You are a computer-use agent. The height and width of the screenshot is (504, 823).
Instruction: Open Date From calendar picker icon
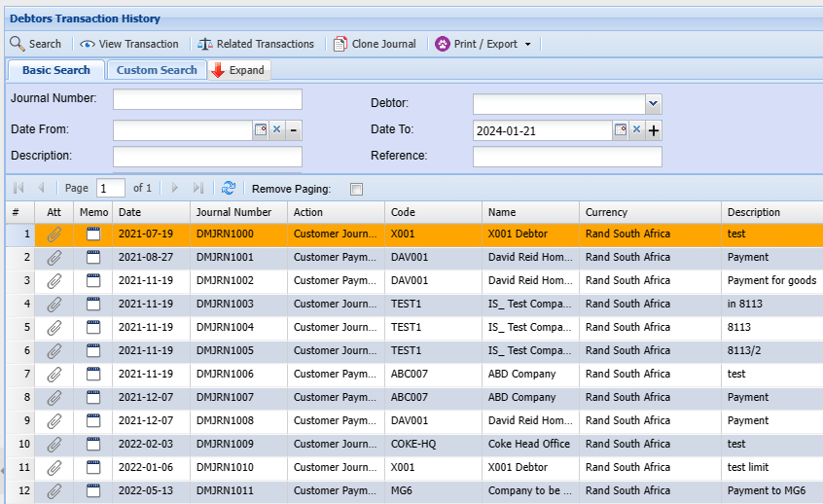coord(260,130)
